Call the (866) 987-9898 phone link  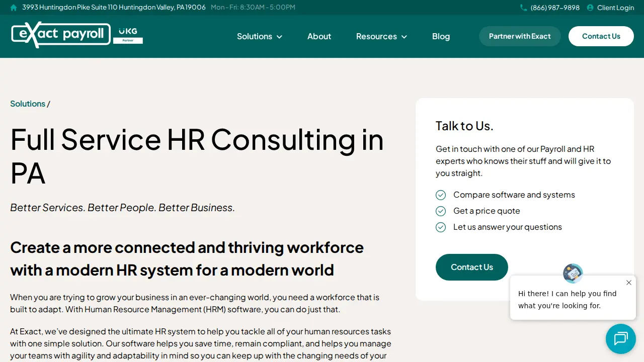[x=555, y=8]
